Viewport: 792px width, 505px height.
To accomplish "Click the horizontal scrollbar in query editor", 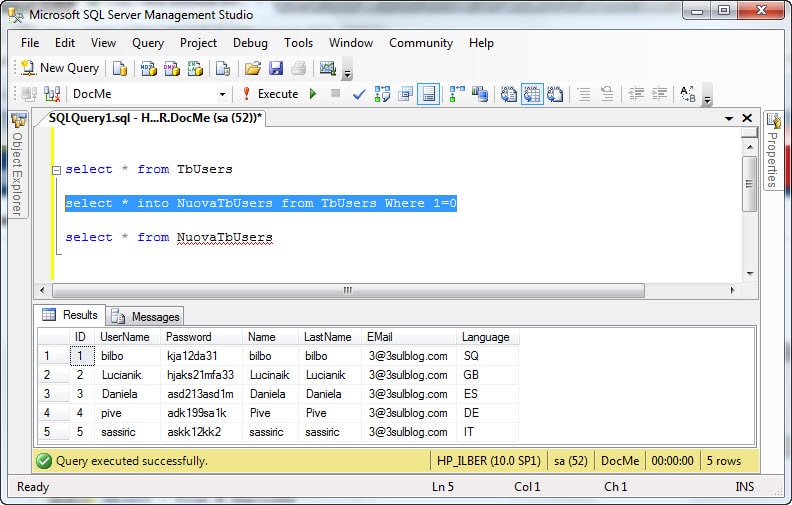I will tap(348, 290).
